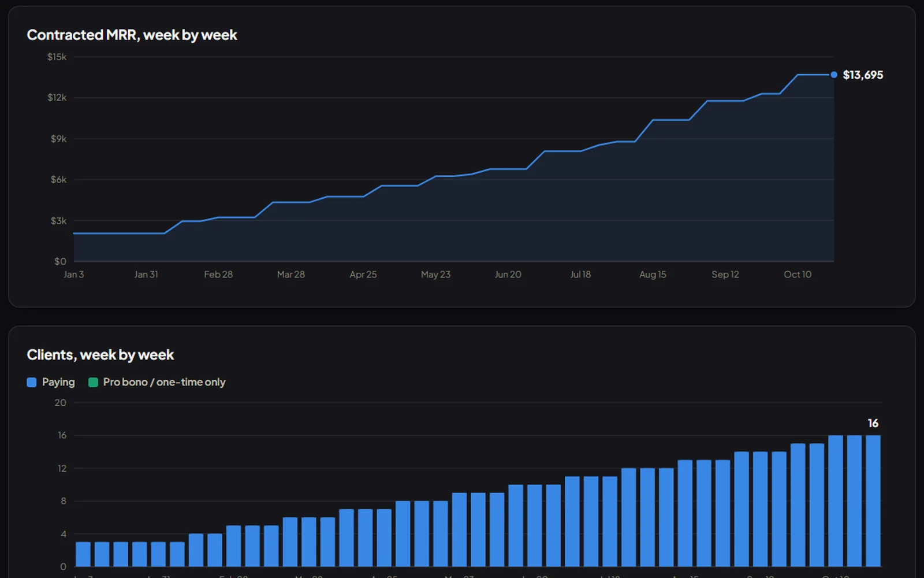Click the 8 tick label on Clients axis
924x578 pixels.
pos(64,501)
